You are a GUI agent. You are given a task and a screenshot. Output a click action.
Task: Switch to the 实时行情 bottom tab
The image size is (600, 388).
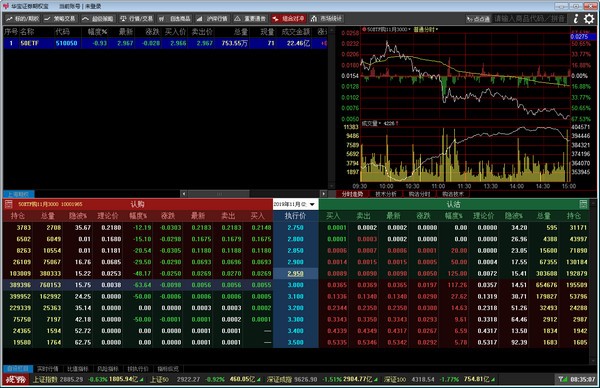[x=48, y=369]
